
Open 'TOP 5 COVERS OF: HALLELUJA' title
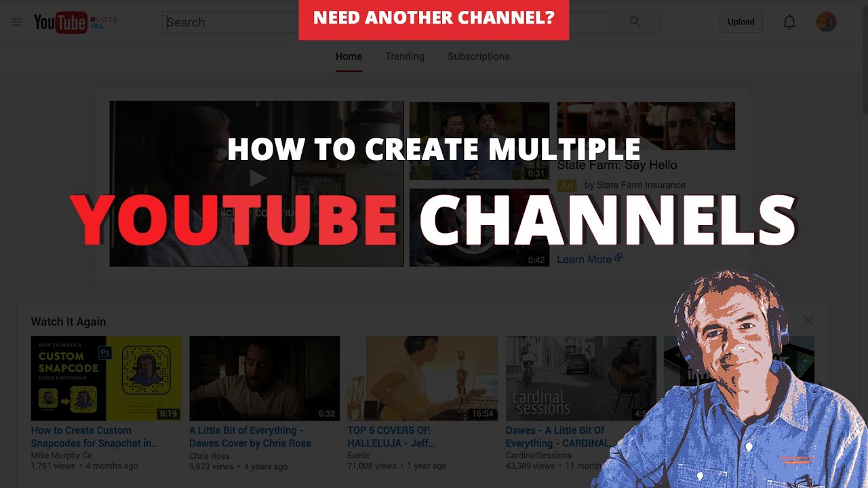coord(391,436)
